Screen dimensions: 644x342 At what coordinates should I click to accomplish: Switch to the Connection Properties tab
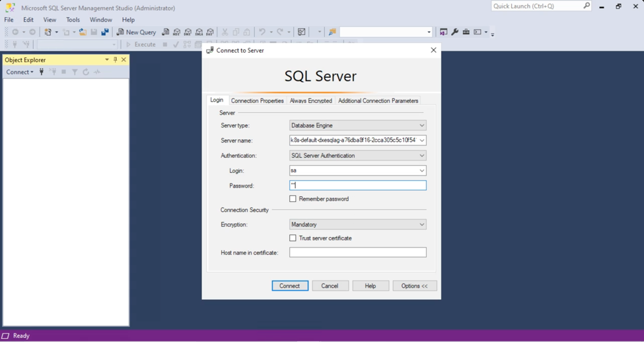257,100
